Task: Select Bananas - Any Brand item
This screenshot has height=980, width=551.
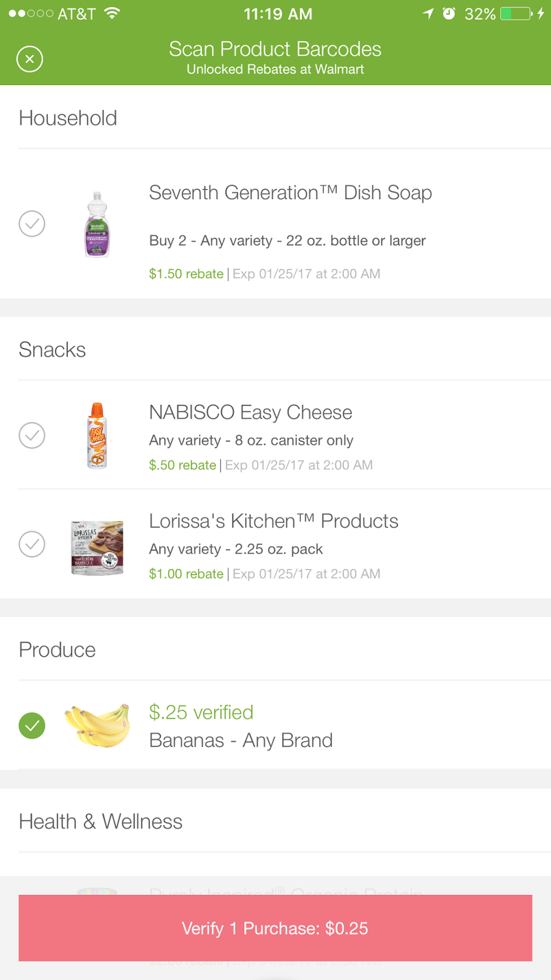Action: 241,741
